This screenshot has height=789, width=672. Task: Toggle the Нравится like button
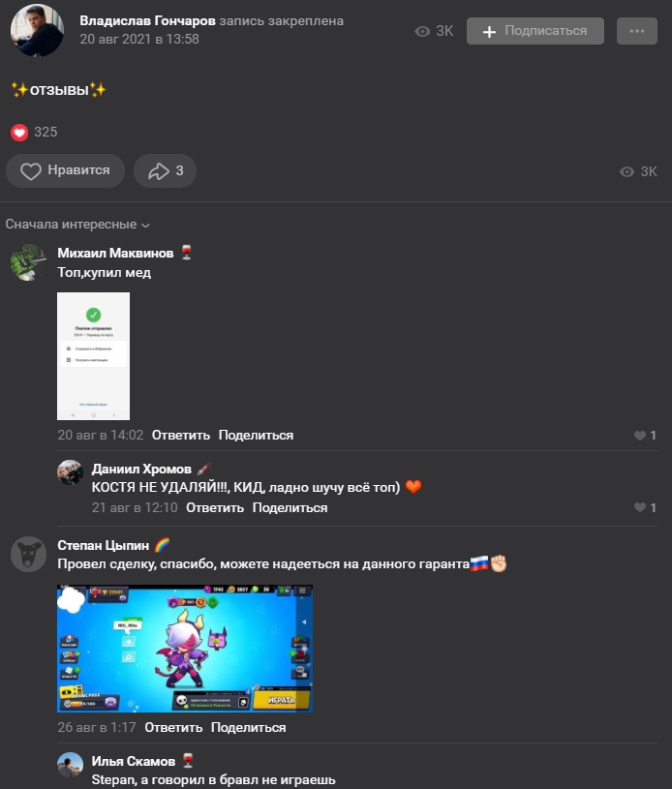point(66,171)
